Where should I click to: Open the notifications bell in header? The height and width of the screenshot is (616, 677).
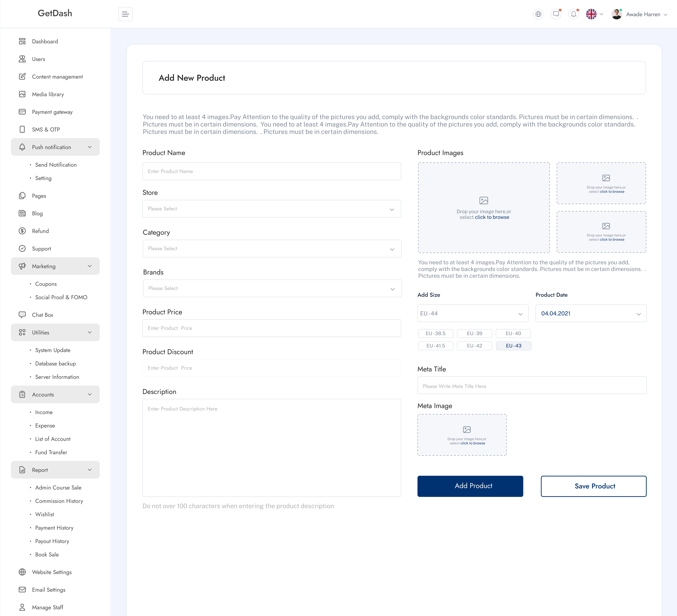click(574, 14)
